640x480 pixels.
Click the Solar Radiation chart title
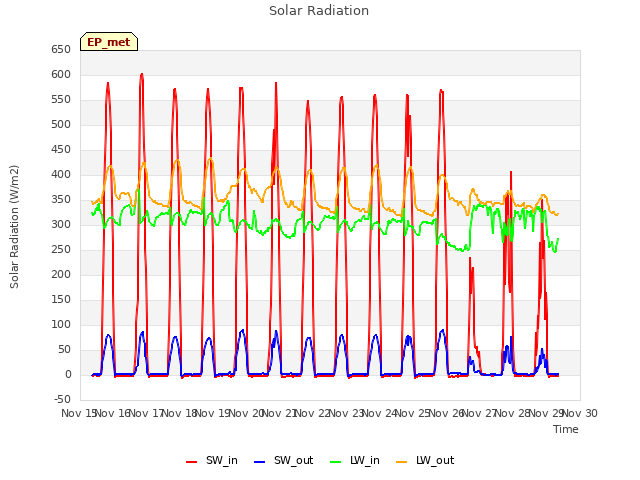(x=319, y=11)
